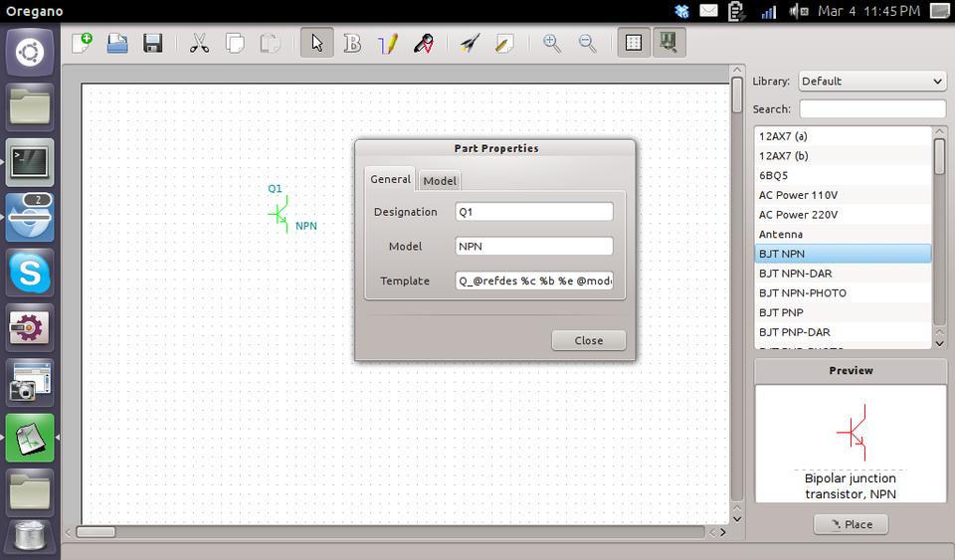Click the Save floppy disk icon
Image resolution: width=955 pixels, height=560 pixels.
point(152,44)
